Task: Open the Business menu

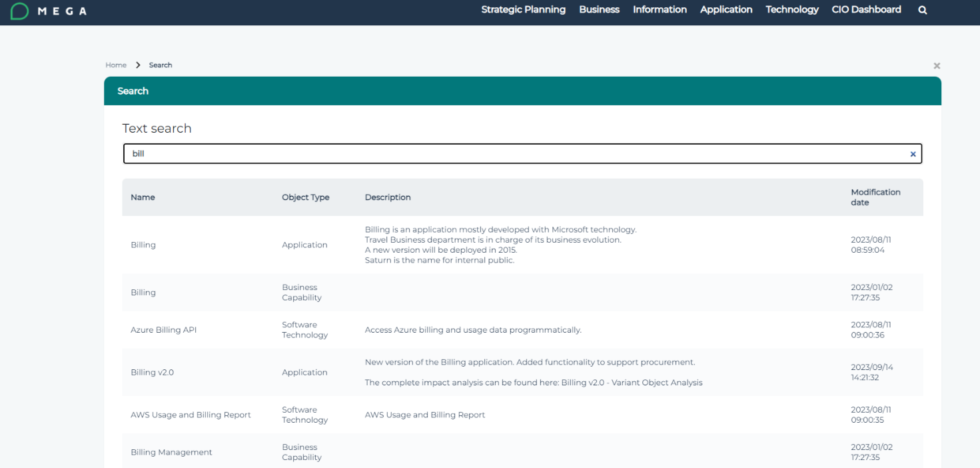Action: coord(599,9)
